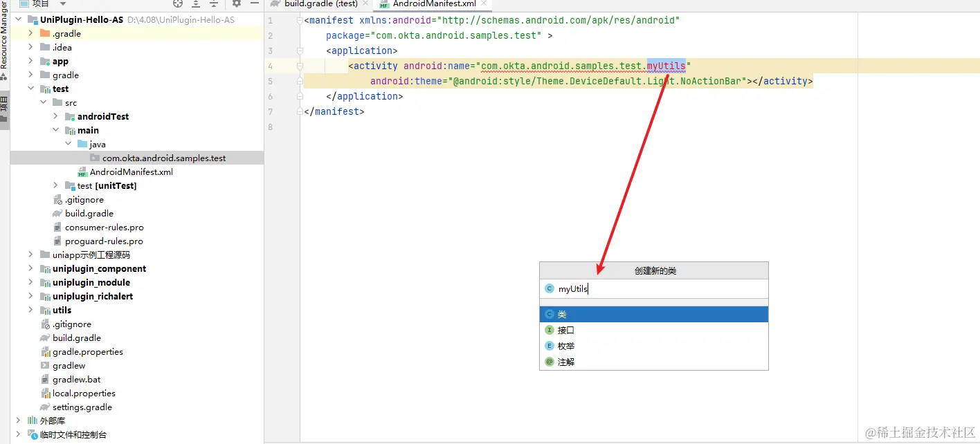
Task: Click the Scratches (临时文件和控制台) icon
Action: [x=33, y=434]
